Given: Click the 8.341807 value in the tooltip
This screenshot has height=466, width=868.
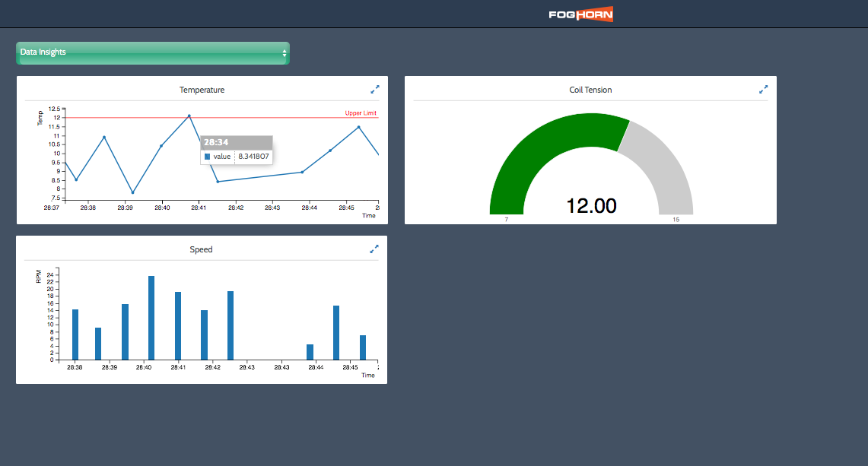Looking at the screenshot, I should pos(252,156).
